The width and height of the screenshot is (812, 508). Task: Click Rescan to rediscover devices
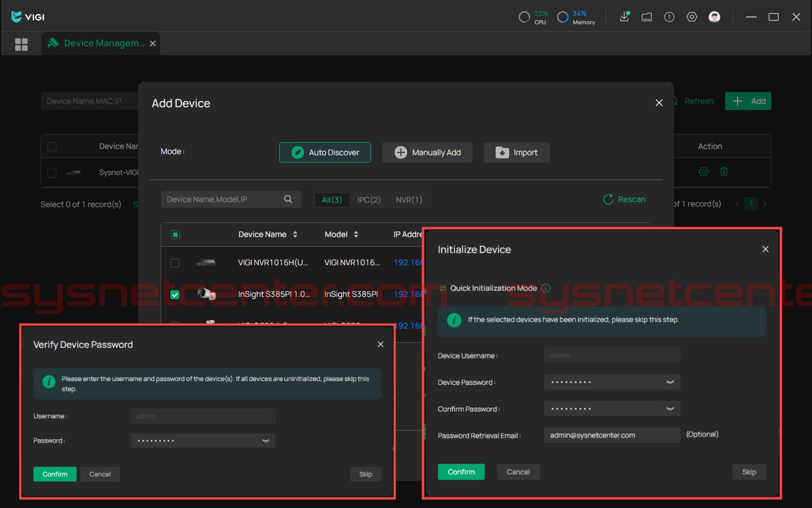coord(624,199)
